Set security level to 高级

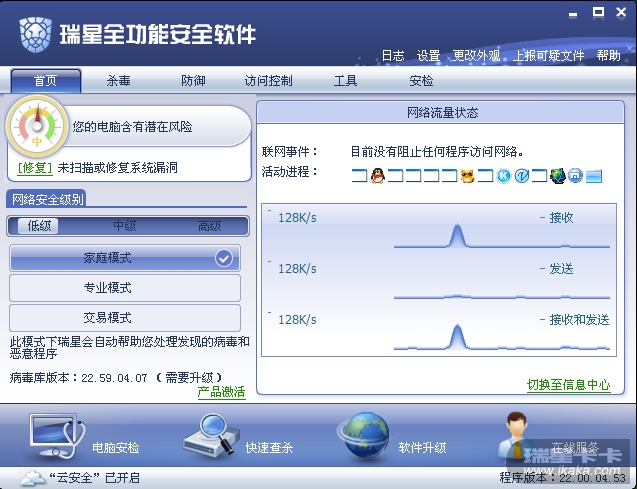[209, 225]
